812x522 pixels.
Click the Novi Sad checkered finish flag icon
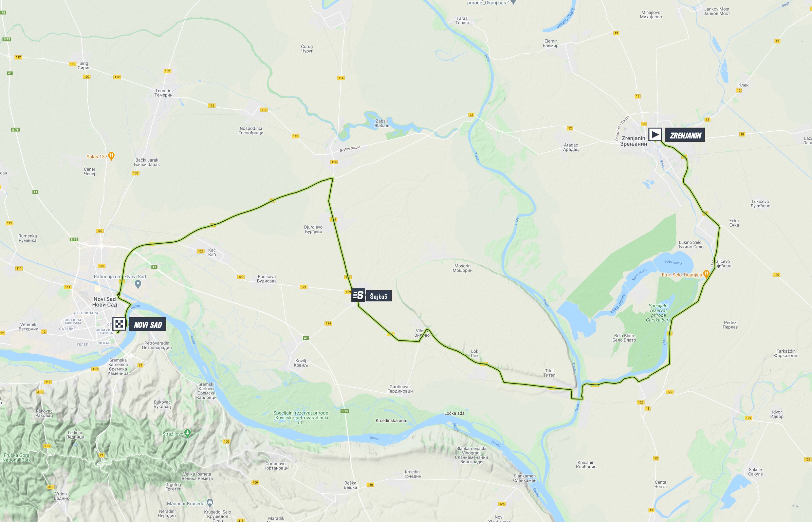[119, 324]
